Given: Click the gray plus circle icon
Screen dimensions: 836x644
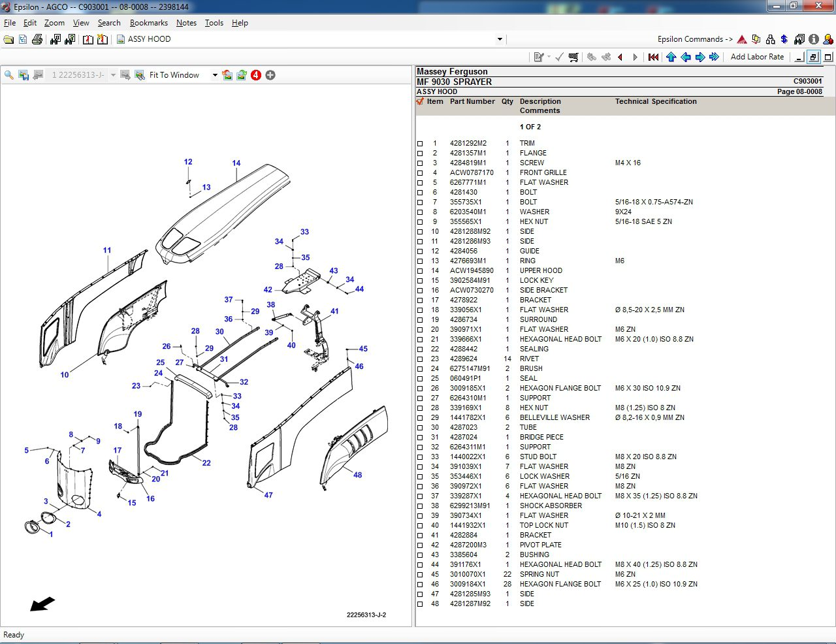Looking at the screenshot, I should tap(270, 75).
